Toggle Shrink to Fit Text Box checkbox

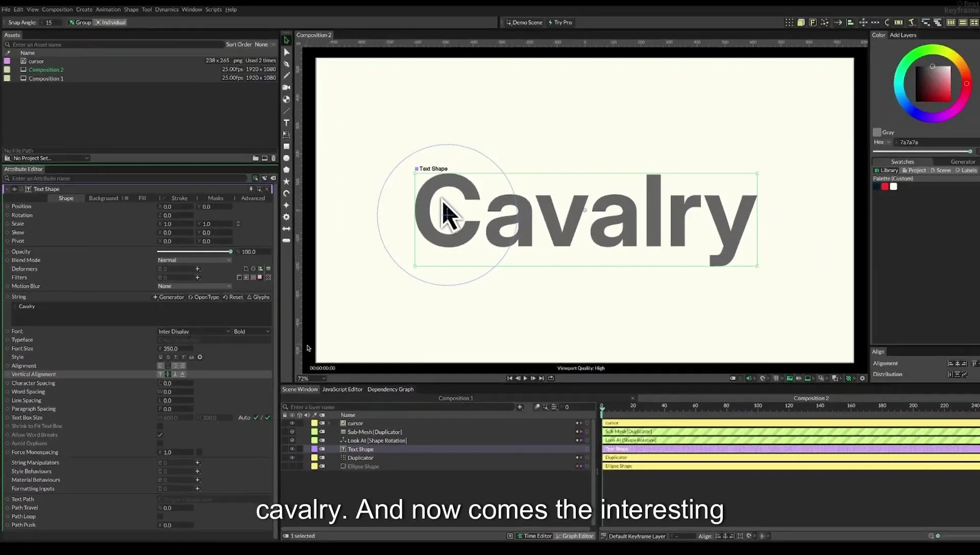160,426
